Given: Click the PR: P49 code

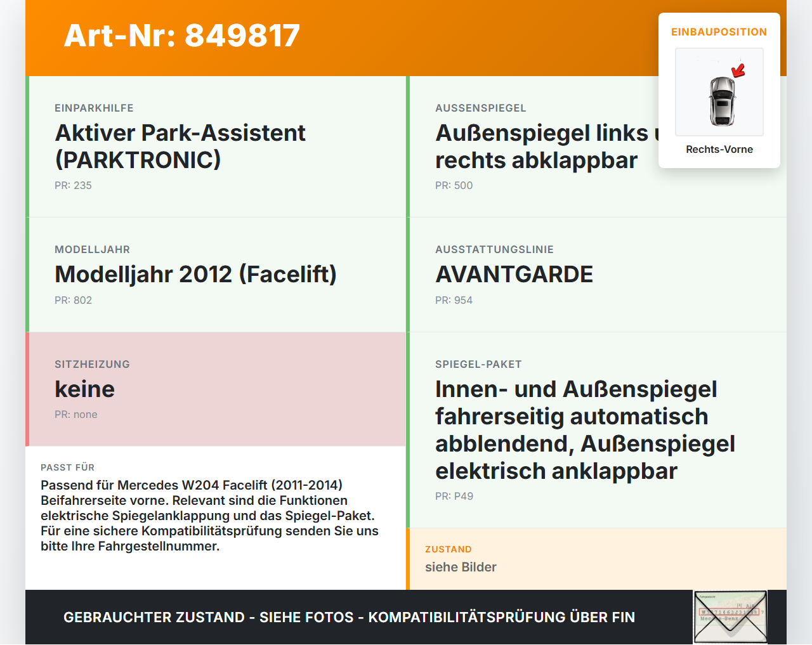Looking at the screenshot, I should click(x=454, y=497).
